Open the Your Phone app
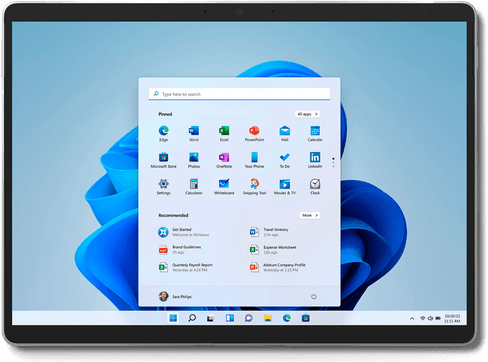 pos(254,160)
